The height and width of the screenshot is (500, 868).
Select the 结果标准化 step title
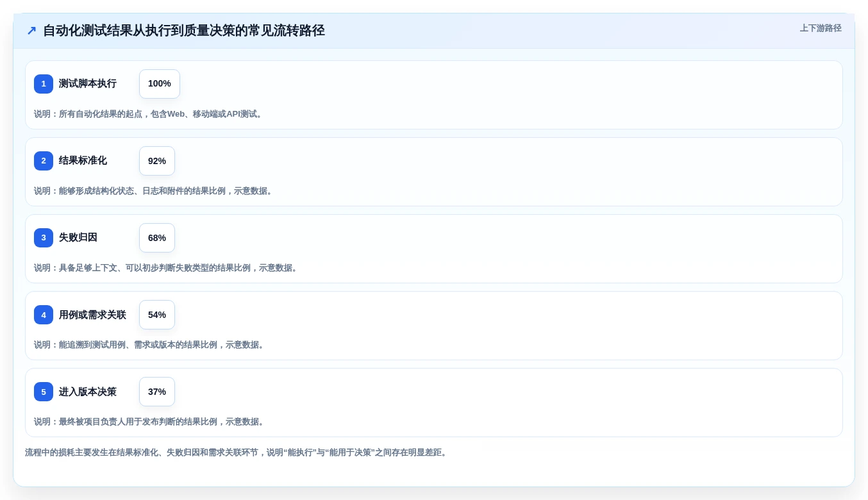pos(83,161)
